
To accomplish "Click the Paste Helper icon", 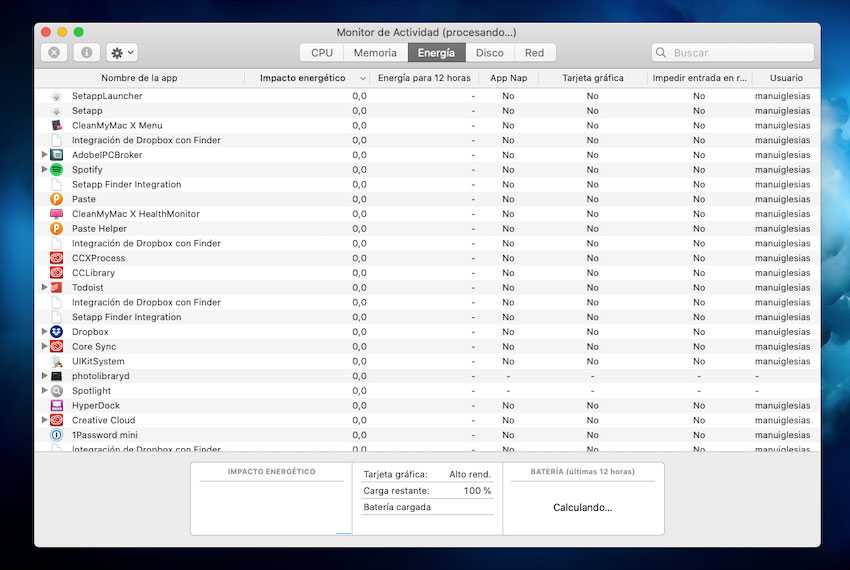I will pyautogui.click(x=56, y=228).
